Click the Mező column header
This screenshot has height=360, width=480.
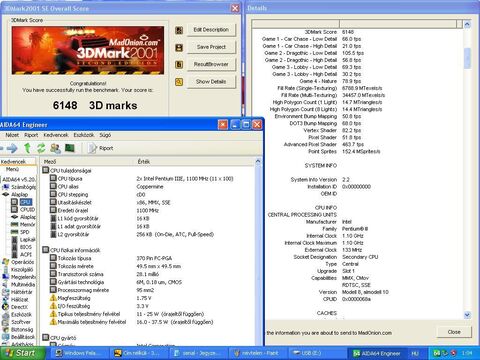point(88,162)
